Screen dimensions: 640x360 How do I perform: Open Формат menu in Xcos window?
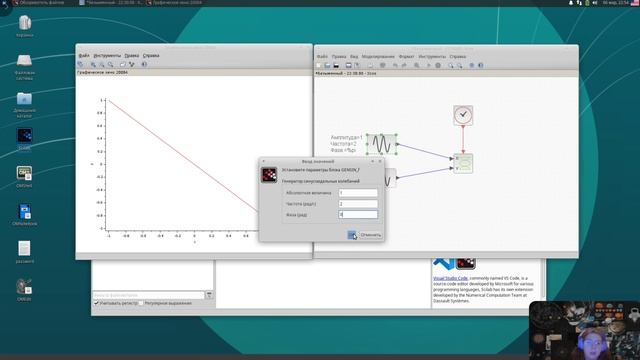pos(407,57)
